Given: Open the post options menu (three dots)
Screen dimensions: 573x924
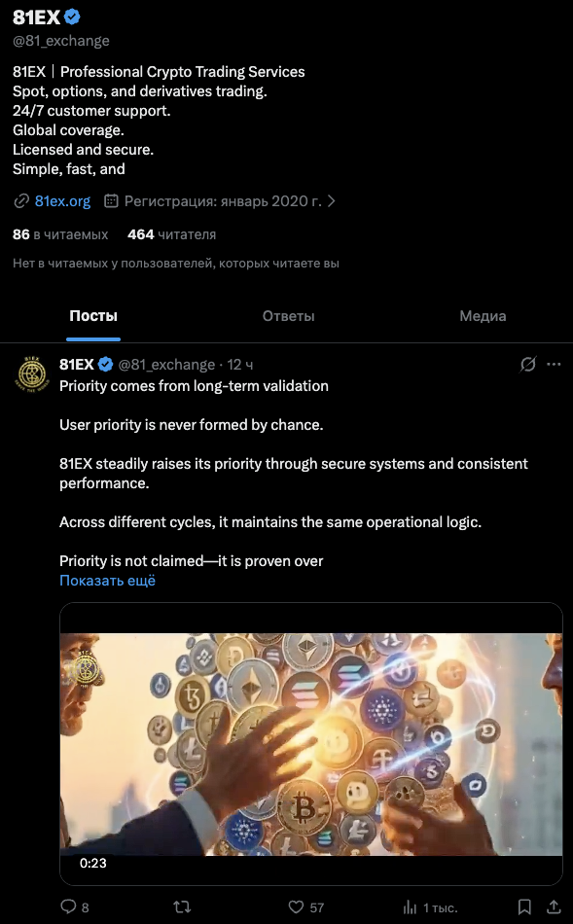Looking at the screenshot, I should click(x=554, y=364).
